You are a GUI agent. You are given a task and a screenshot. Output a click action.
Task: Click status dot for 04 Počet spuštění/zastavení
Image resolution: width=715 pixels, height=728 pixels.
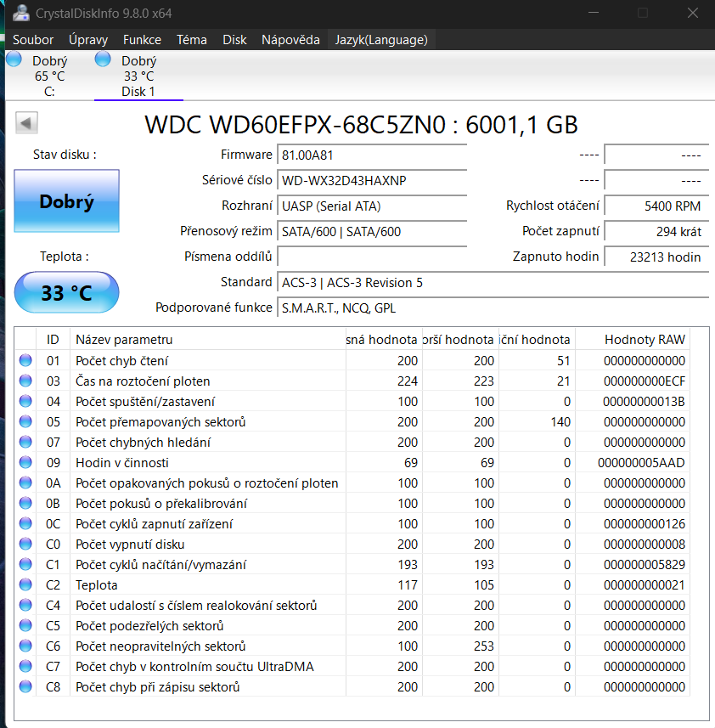25,401
